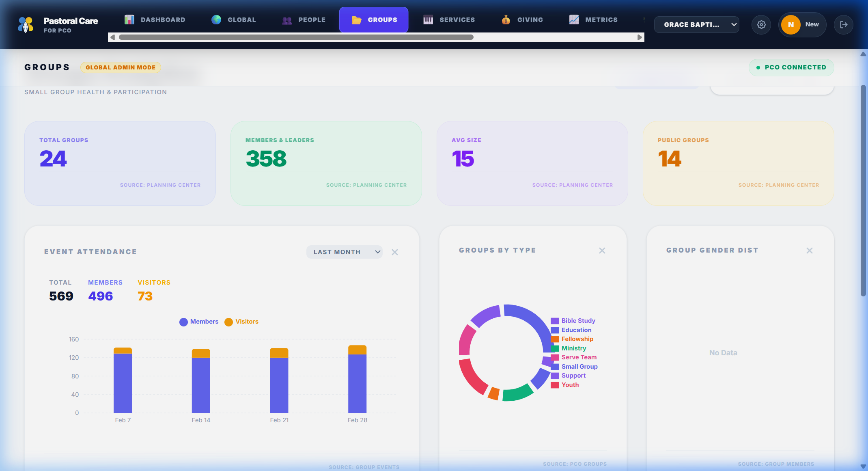Click the Youth red legend swatch
Image resolution: width=868 pixels, height=471 pixels.
pos(555,385)
